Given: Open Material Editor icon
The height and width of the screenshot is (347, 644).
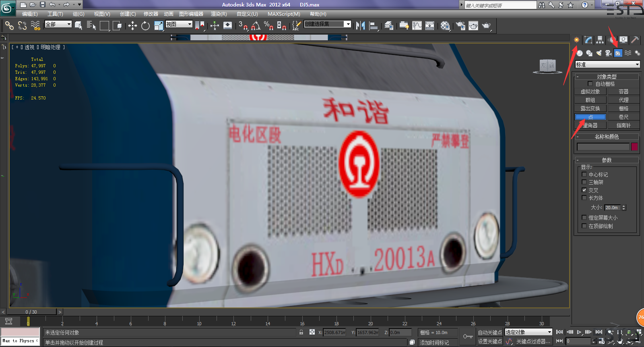Looking at the screenshot, I should 445,26.
